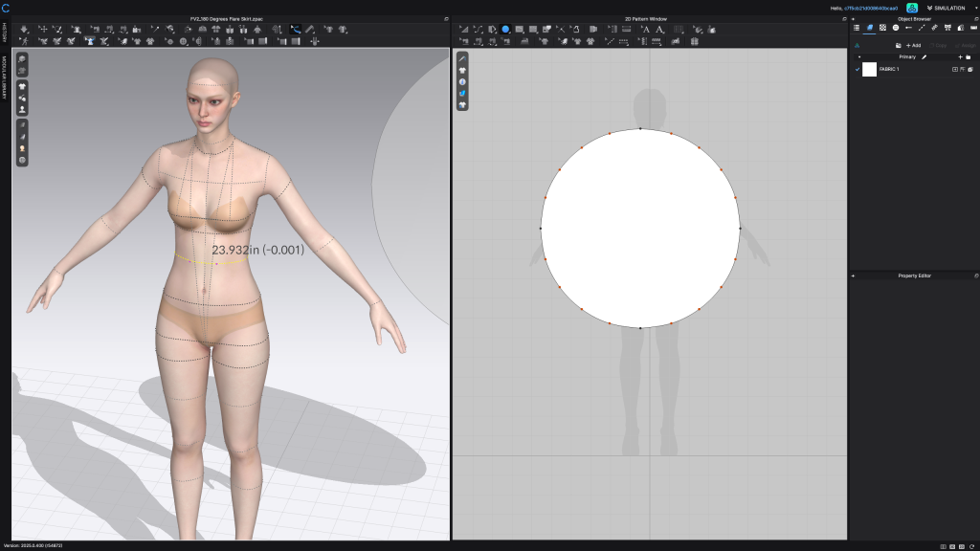980x551 pixels.
Task: Click the garment display icon in 3D left sidebar
Action: [22, 86]
